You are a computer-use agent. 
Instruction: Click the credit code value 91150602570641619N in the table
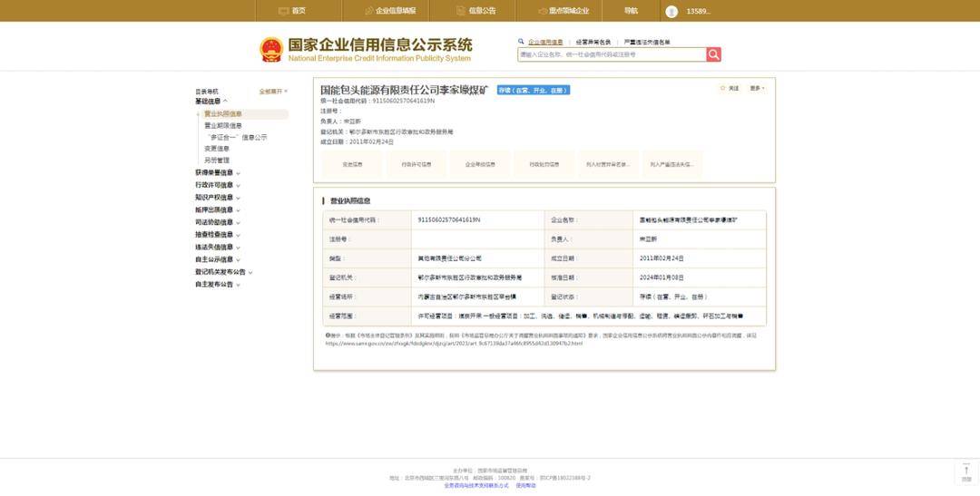tap(449, 219)
